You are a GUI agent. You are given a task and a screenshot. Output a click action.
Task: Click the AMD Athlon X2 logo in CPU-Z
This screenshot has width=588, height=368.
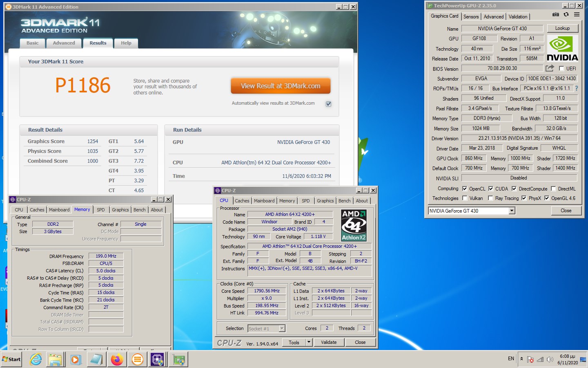[354, 225]
